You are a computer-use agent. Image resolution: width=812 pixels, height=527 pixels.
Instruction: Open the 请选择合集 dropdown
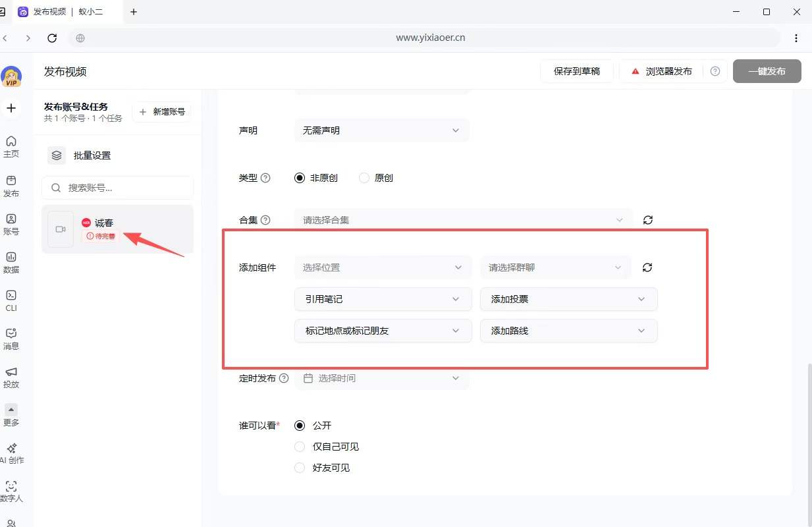464,220
